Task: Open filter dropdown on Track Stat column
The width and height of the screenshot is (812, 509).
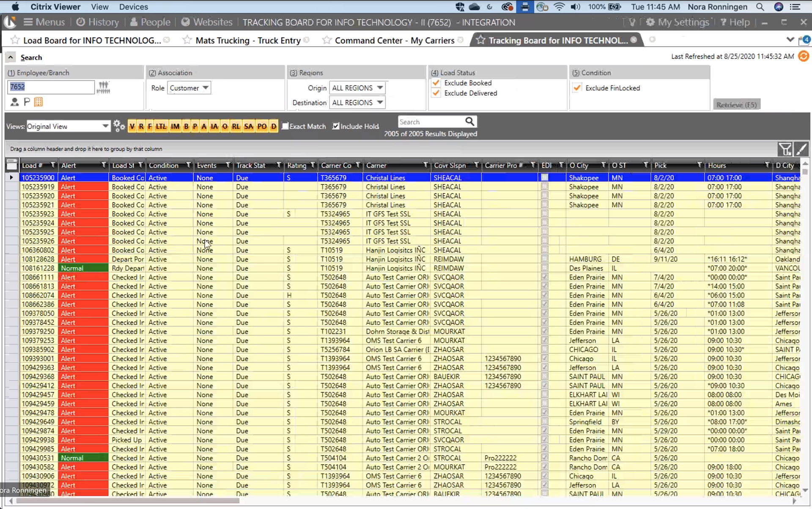Action: (279, 165)
